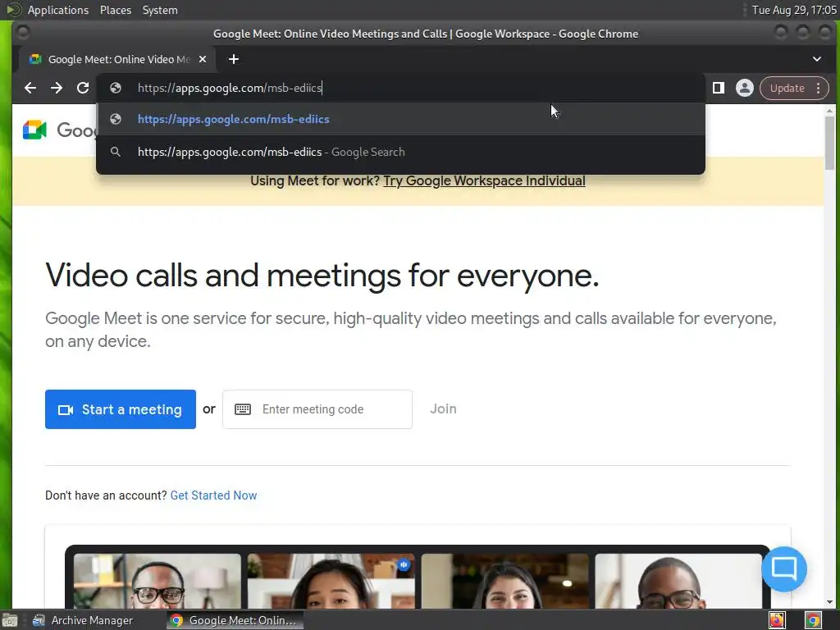Open a new browser tab

click(234, 59)
